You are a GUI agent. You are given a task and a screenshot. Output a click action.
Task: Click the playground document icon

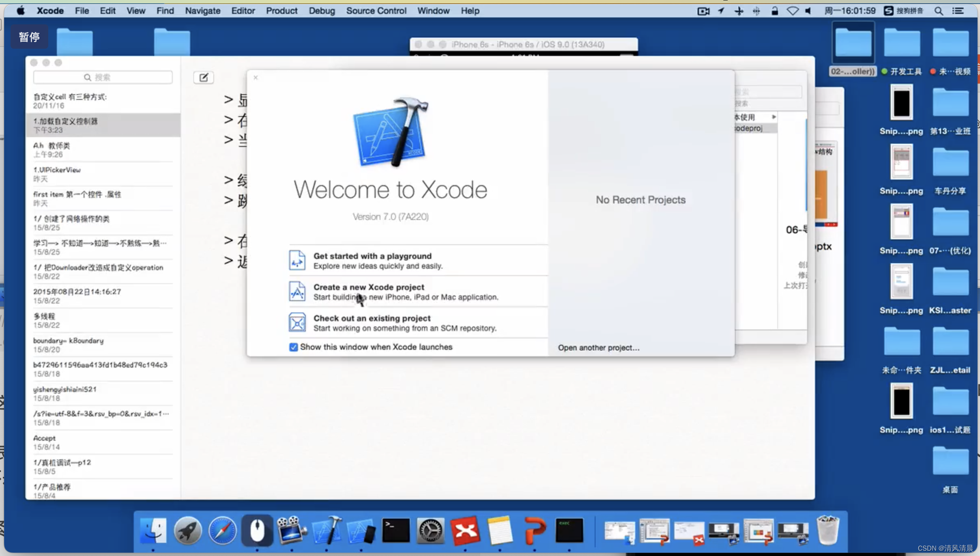click(297, 260)
